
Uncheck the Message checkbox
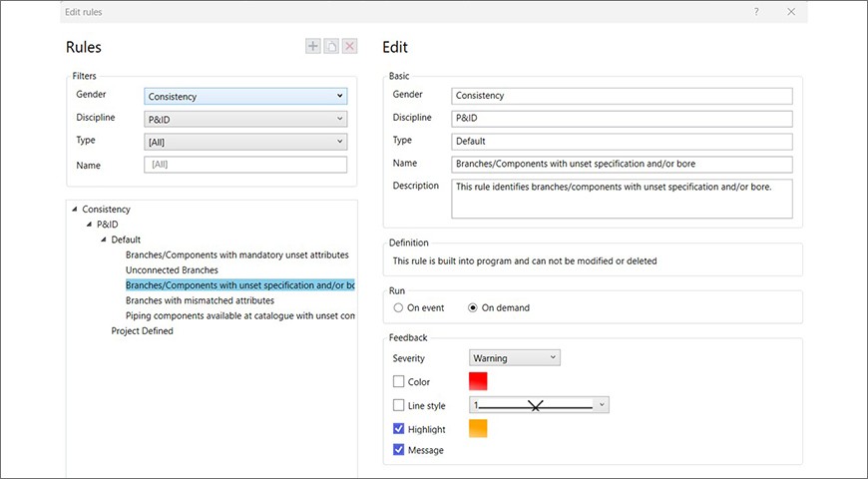point(399,450)
